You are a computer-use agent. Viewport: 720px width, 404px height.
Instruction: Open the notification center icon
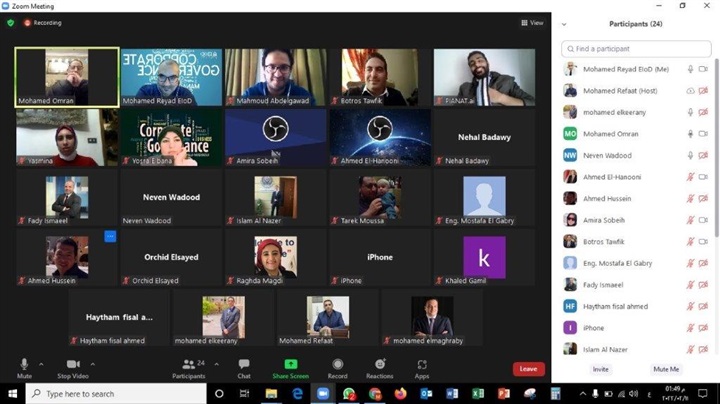703,394
